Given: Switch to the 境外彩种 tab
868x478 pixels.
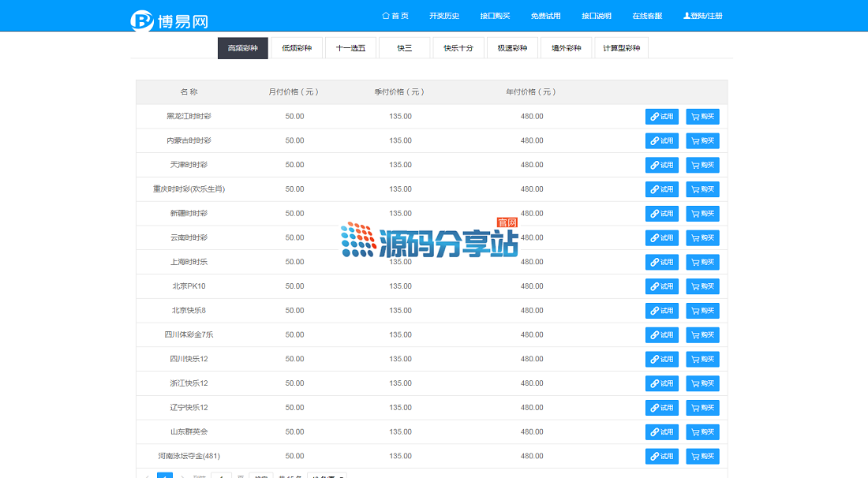Looking at the screenshot, I should (x=566, y=48).
